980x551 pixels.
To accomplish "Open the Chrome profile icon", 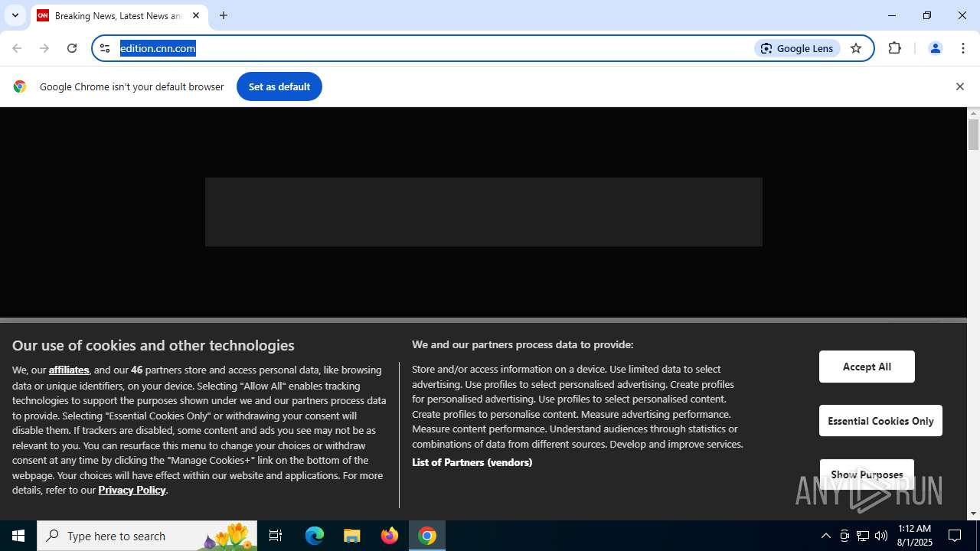I will click(x=935, y=48).
